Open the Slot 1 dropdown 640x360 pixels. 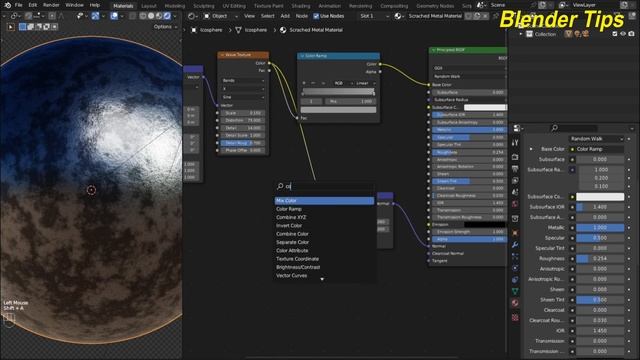[x=374, y=16]
